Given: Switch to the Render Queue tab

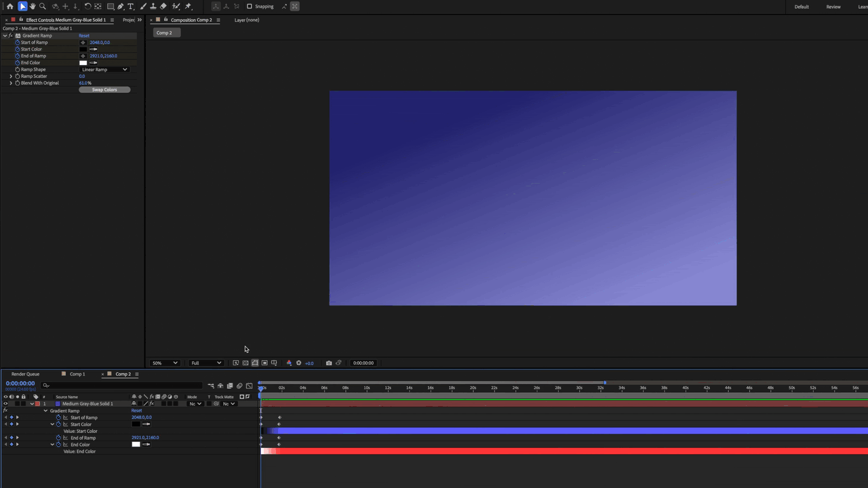Looking at the screenshot, I should click(26, 374).
